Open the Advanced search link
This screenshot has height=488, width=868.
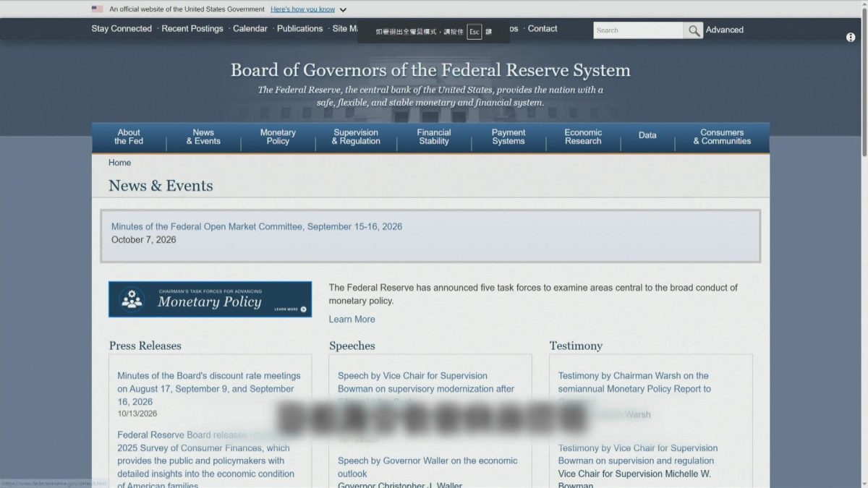click(725, 30)
